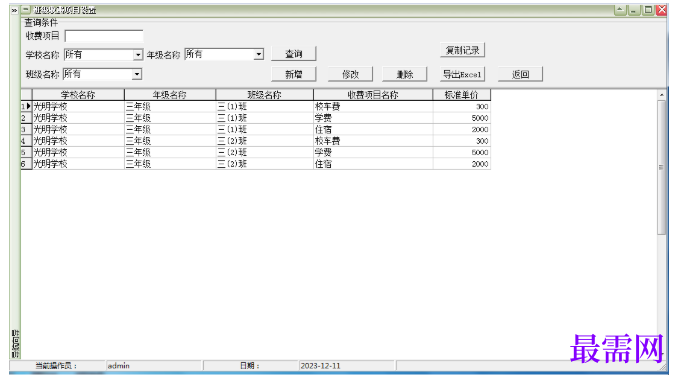This screenshot has width=682, height=380.
Task: Click price 300 in row 1
Action: point(461,106)
